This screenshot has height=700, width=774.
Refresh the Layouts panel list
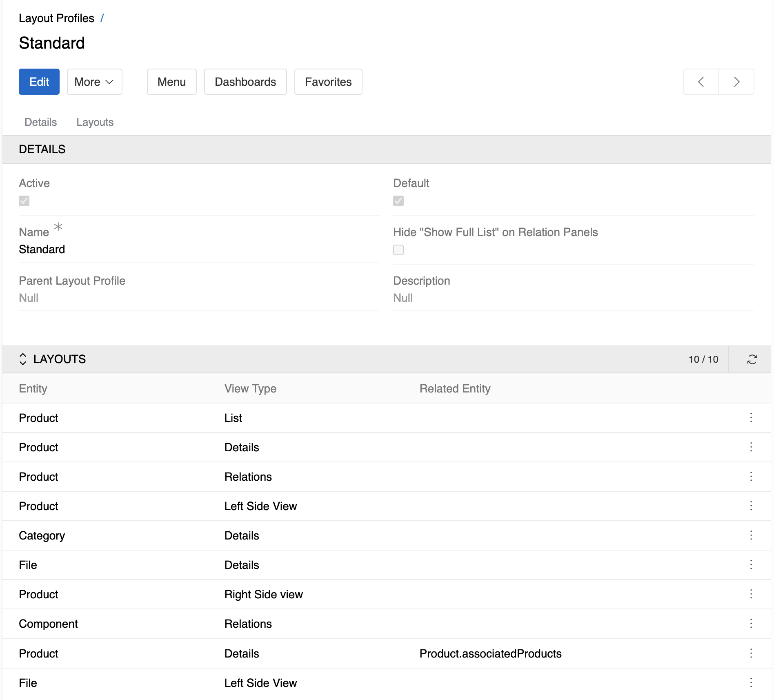point(752,359)
